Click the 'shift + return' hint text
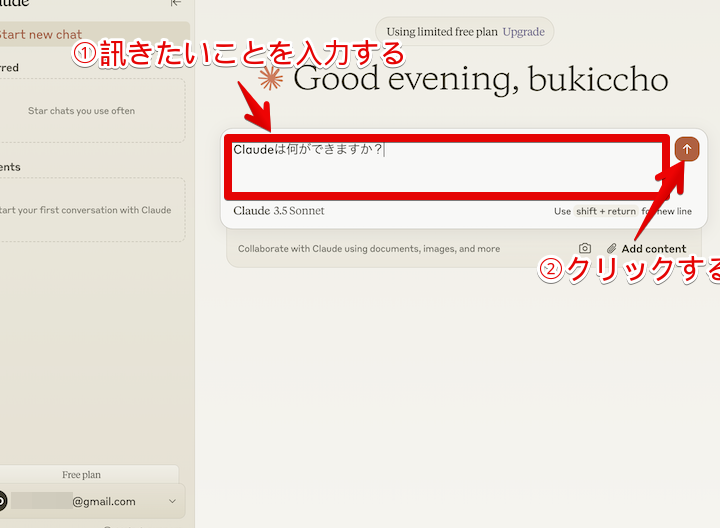 pos(606,211)
